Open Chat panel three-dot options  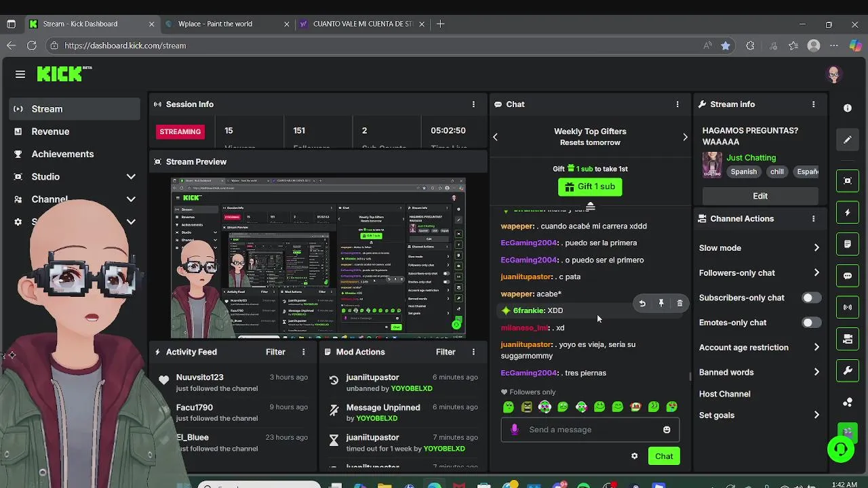coord(677,104)
